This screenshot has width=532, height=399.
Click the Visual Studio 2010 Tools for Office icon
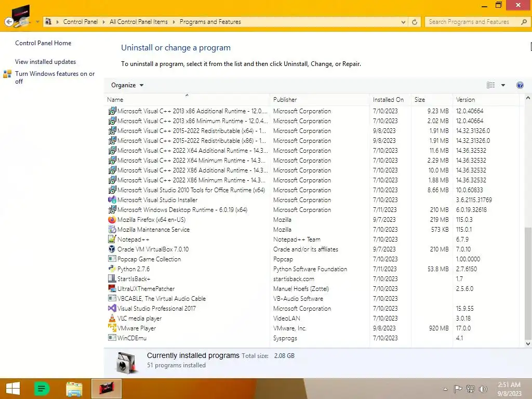click(x=112, y=190)
